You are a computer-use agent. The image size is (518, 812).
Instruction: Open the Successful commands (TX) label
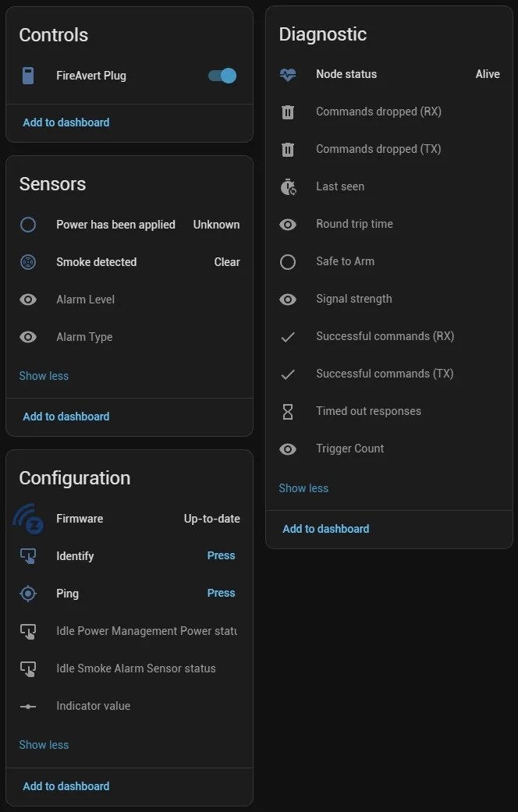click(385, 374)
